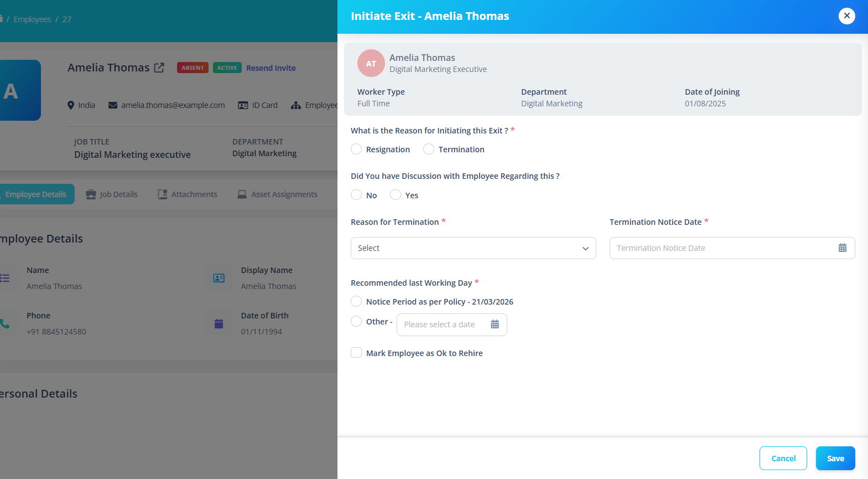
Task: Switch to the Employee Details tab
Action: pyautogui.click(x=36, y=194)
